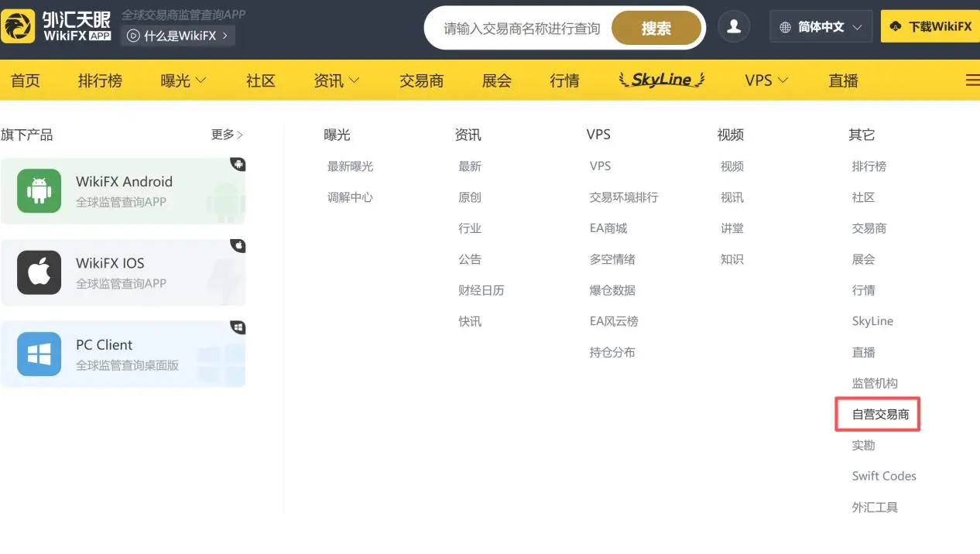This screenshot has height=554, width=980.
Task: Expand the 资讯 dropdown in navbar
Action: [337, 80]
